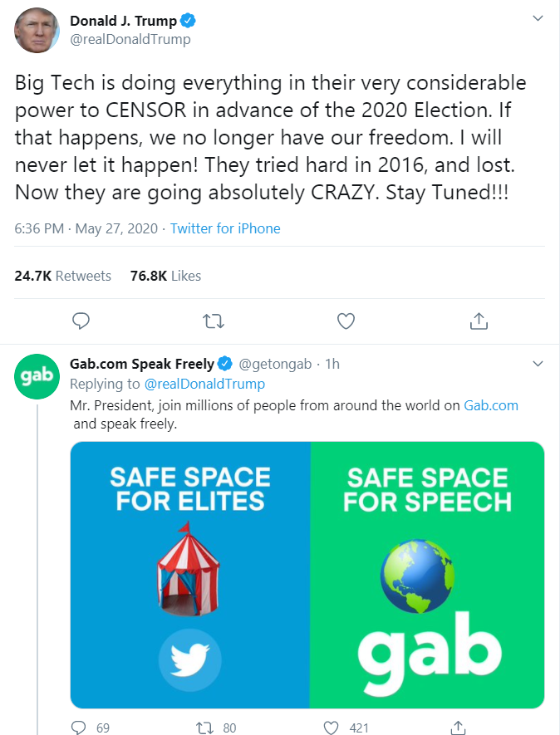Screen dimensions: 560x735
Task: Open the Gab green avatar profile
Action: tap(37, 376)
